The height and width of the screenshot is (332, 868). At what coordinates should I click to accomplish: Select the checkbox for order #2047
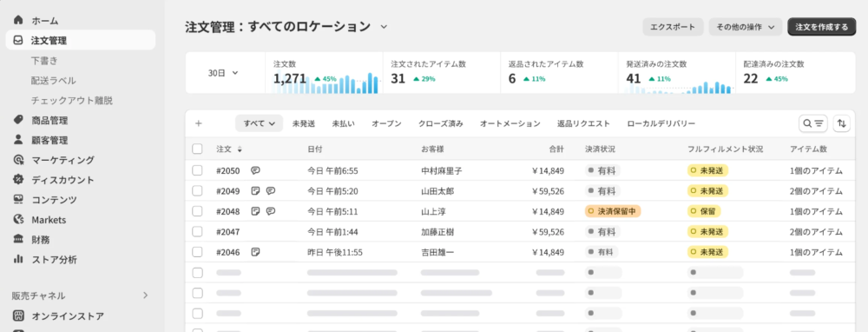coord(197,232)
